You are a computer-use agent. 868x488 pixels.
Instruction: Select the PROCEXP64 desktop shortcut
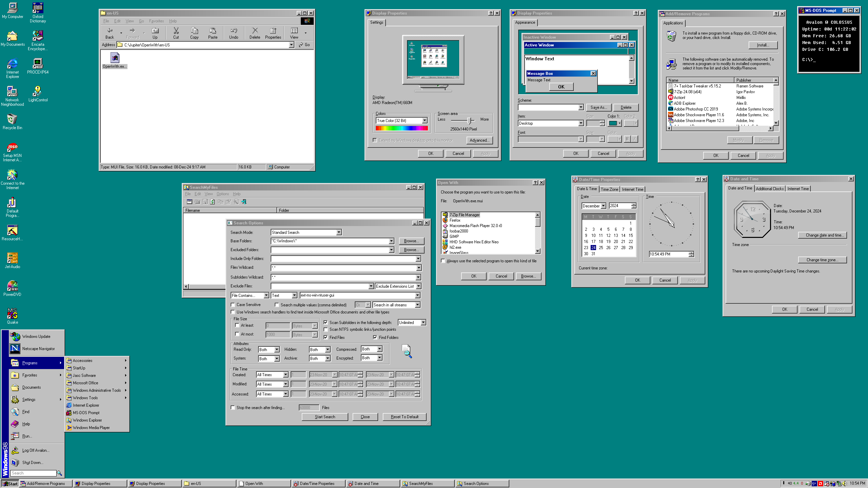[x=38, y=66]
